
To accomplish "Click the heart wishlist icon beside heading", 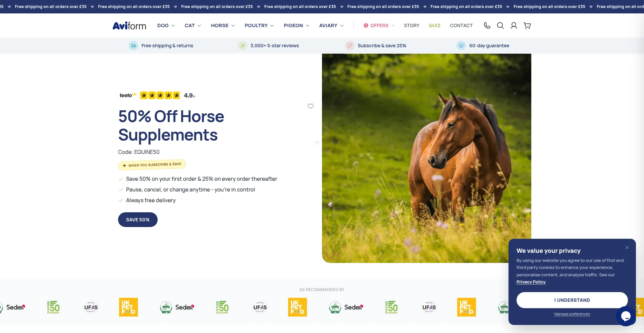I will [x=311, y=106].
